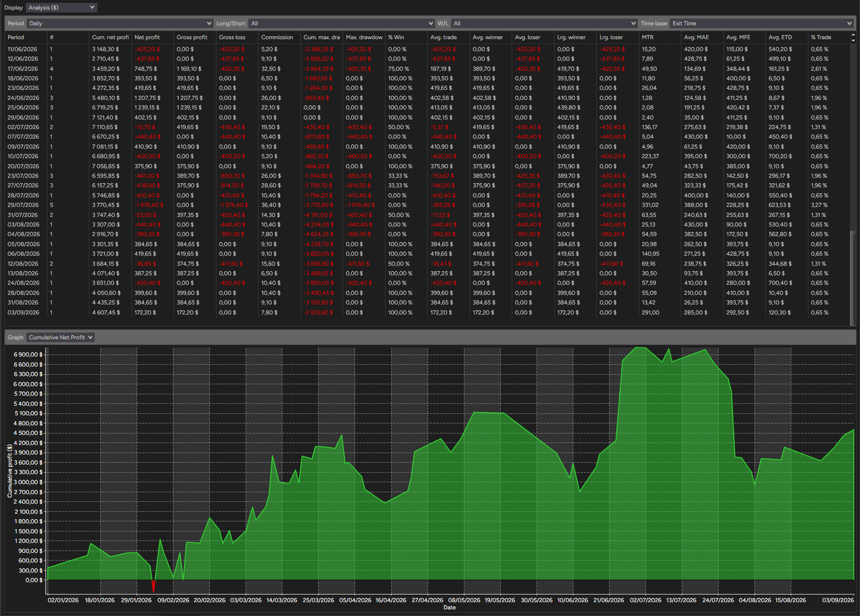Click the table scrollbar thumb

coord(853,278)
